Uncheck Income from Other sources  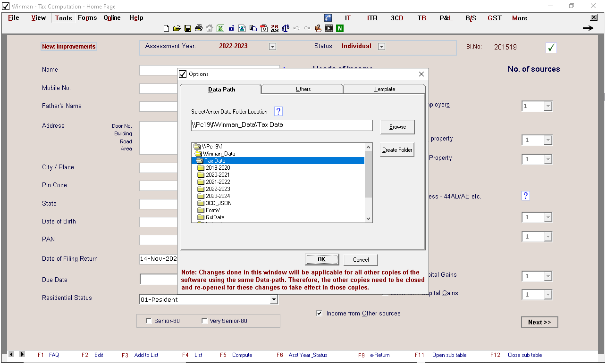320,313
